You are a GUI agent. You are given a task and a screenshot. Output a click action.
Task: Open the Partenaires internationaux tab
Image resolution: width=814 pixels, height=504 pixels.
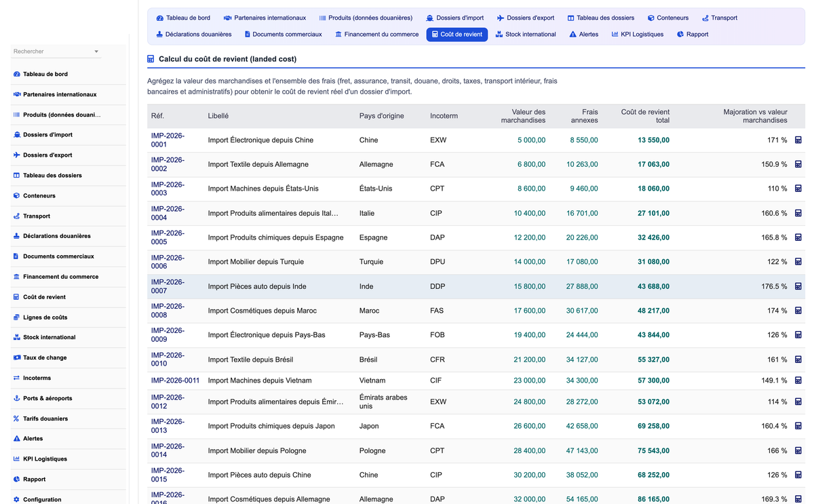click(x=265, y=18)
